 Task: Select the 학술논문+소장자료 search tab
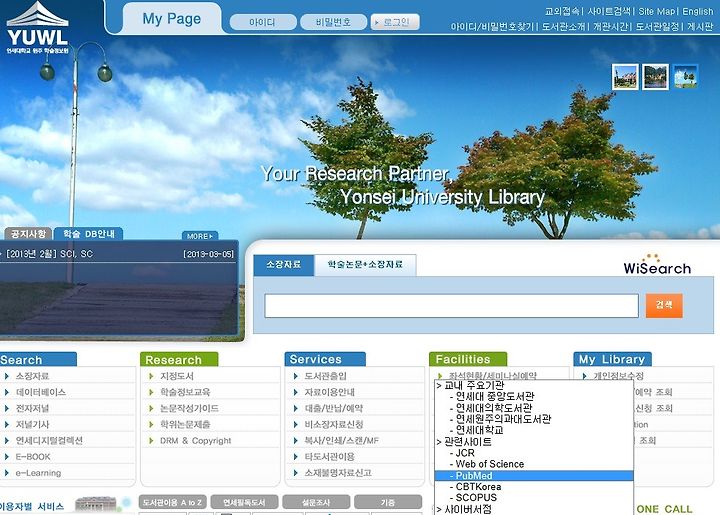pyautogui.click(x=366, y=265)
